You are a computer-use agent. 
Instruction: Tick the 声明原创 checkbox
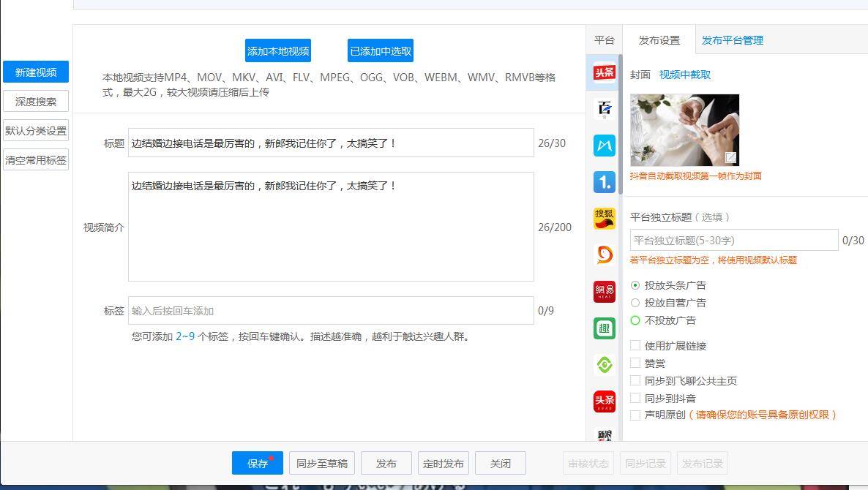click(x=635, y=415)
